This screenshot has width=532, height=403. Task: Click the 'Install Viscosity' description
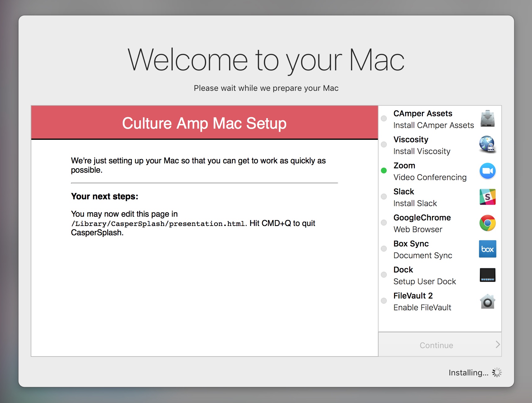pos(422,151)
